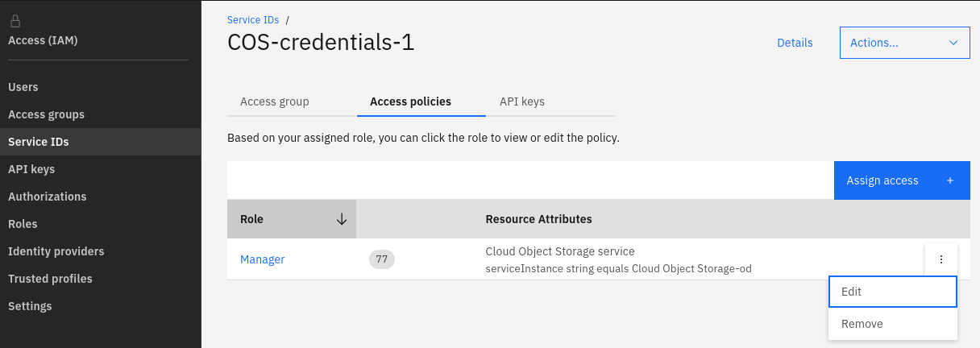Select the Access policies tab
This screenshot has width=980, height=348.
410,101
